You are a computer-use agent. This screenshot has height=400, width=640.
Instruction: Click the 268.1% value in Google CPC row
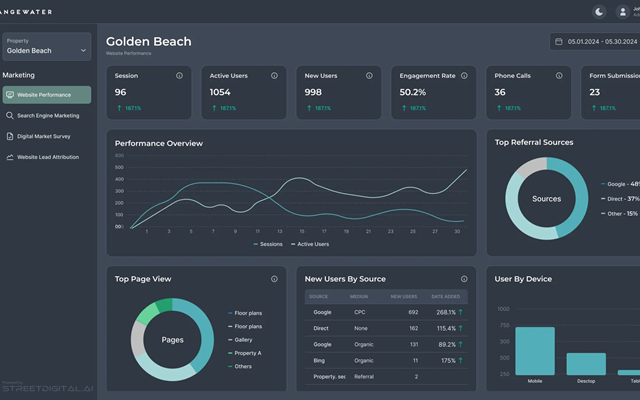click(446, 312)
